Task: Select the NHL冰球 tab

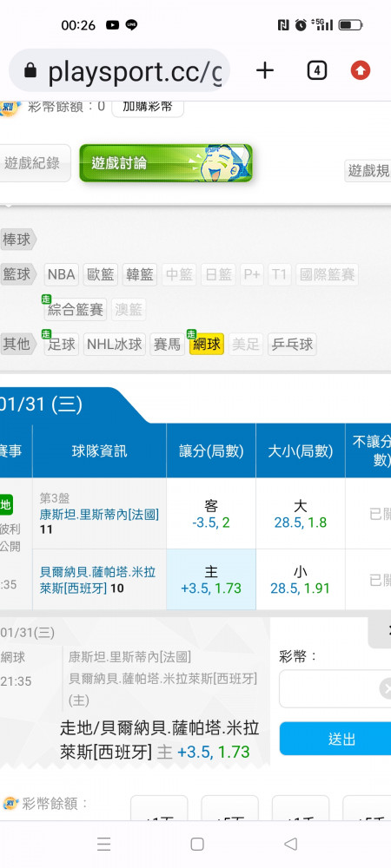Action: point(115,345)
